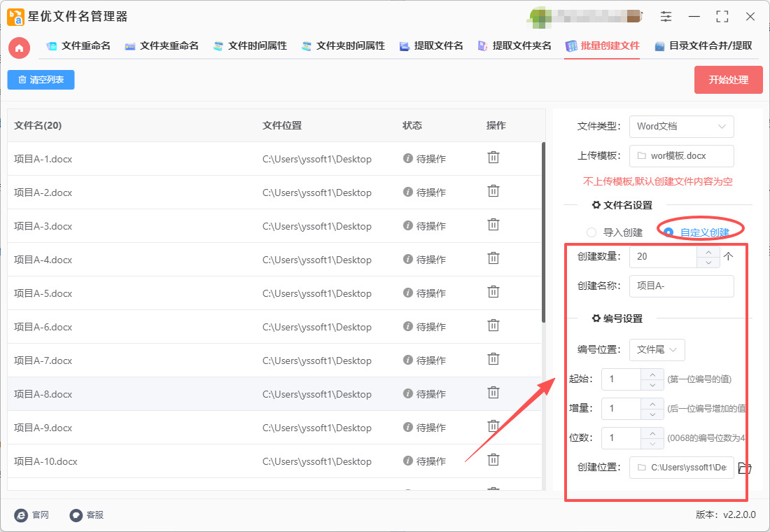Decrease 位数 value with down arrow
The height and width of the screenshot is (532, 770).
652,444
